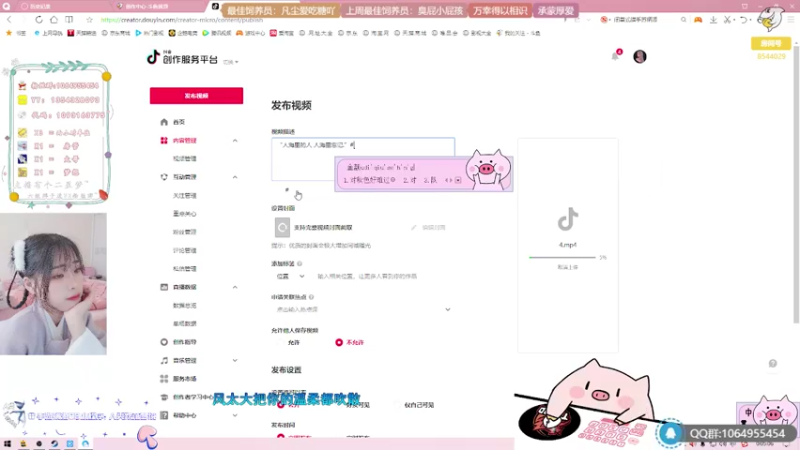The height and width of the screenshot is (450, 800).
Task: Select the 允许 radio for saving video
Action: [x=280, y=342]
